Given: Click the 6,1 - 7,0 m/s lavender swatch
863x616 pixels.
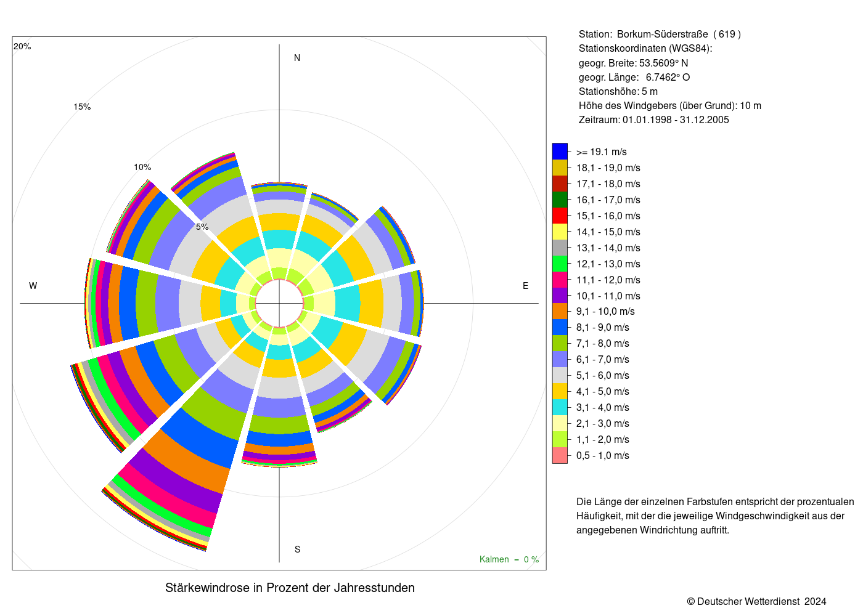Looking at the screenshot, I should click(560, 359).
